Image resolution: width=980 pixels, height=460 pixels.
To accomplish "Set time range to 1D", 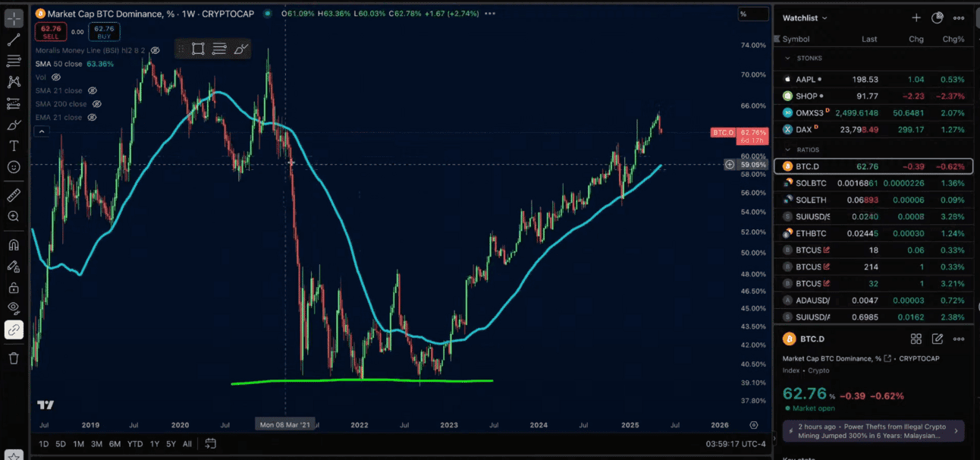I will click(x=44, y=443).
